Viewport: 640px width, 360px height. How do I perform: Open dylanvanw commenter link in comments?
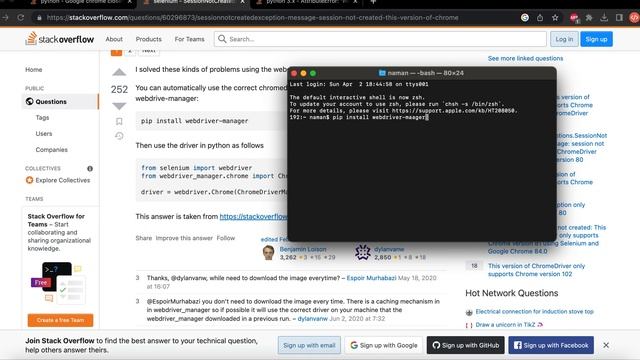pos(313,319)
